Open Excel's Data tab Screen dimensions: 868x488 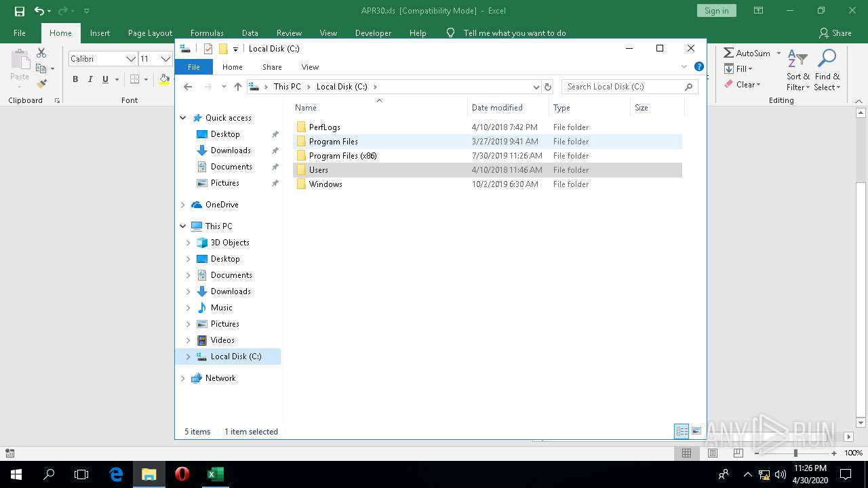(x=250, y=33)
